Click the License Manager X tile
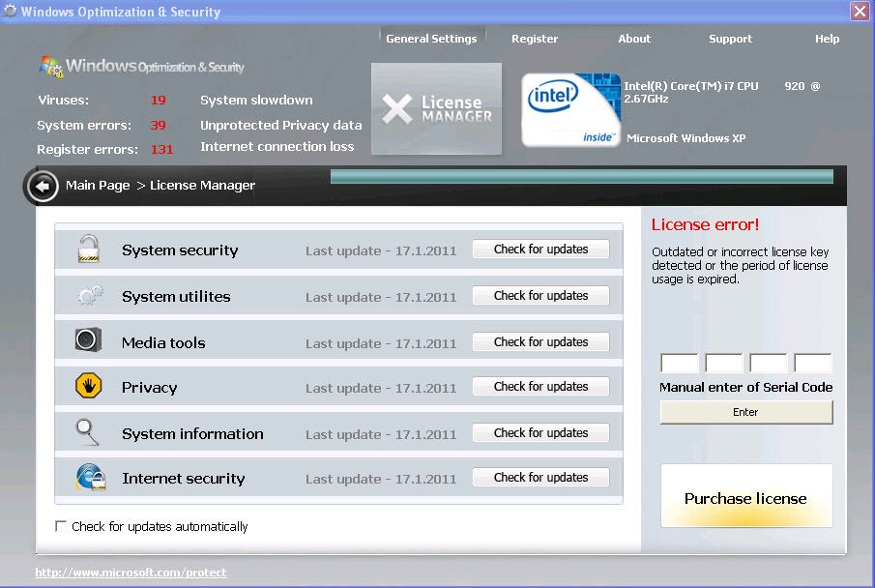Viewport: 875px width, 588px height. (x=436, y=109)
